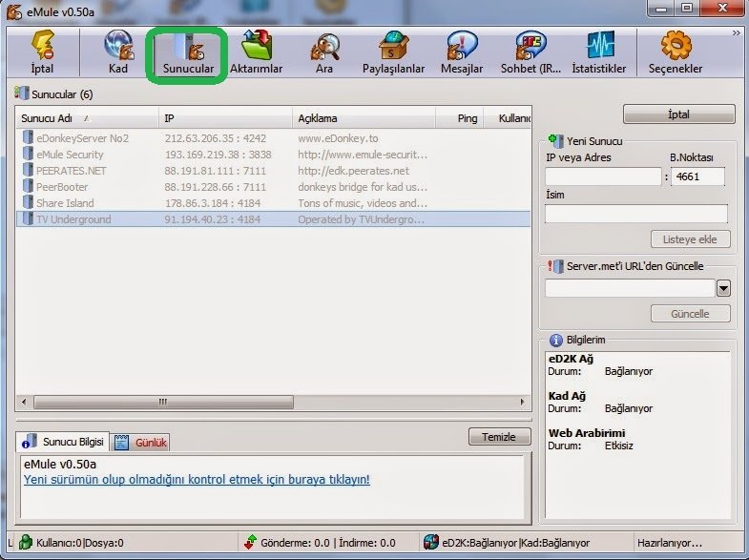Screen dimensions: 749x560
Task: Select the description http://edk.peerates.net
Action: [353, 171]
